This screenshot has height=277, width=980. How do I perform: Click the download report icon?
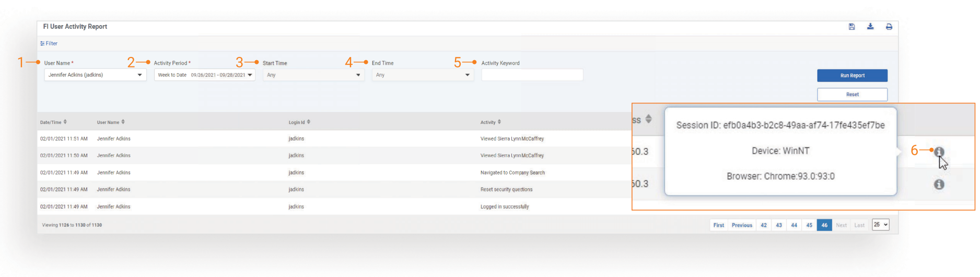coord(870,27)
